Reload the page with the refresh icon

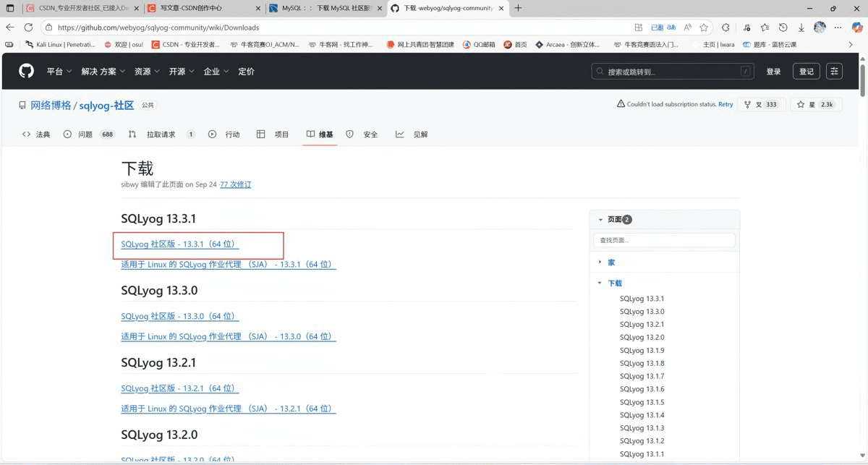point(28,27)
